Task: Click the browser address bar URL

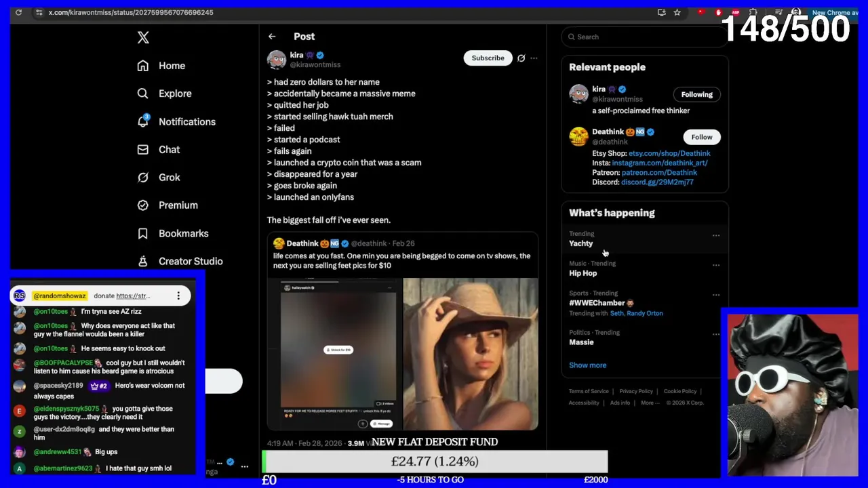Action: click(131, 12)
